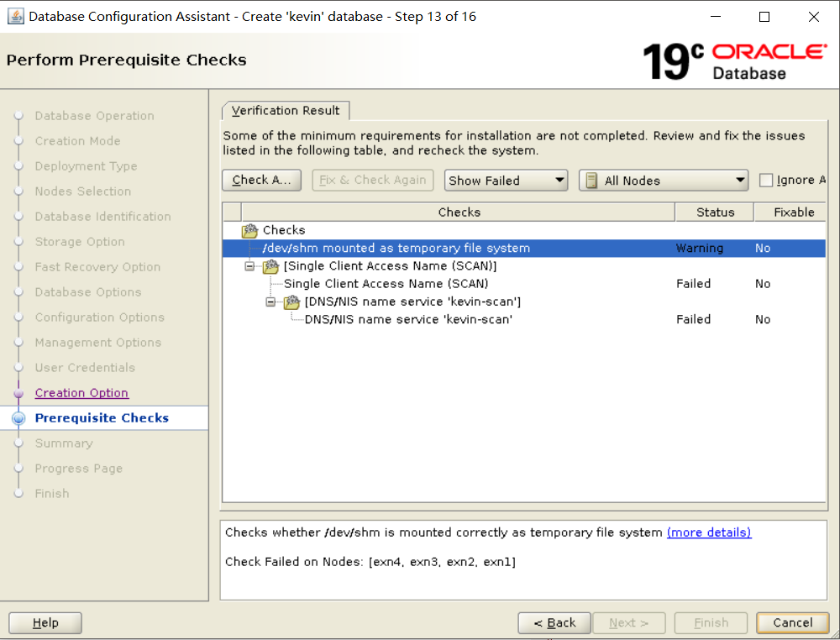Screen dimensions: 840x640
Task: Cancel the database creation wizard
Action: pyautogui.click(x=793, y=623)
